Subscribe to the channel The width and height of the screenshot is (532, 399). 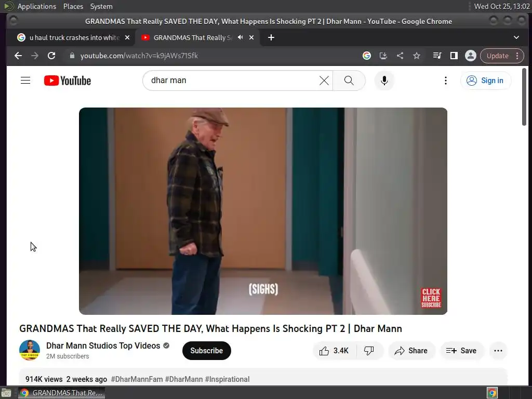click(207, 351)
